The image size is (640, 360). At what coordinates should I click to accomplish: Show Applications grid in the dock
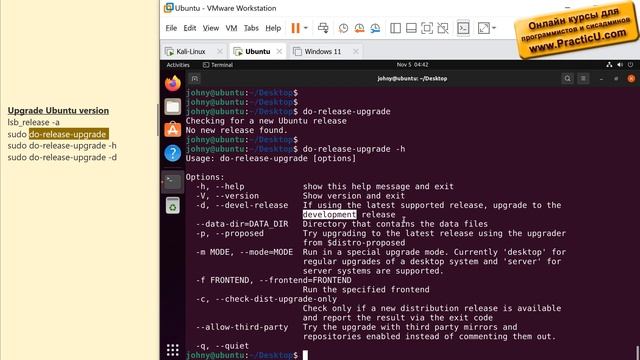(173, 350)
